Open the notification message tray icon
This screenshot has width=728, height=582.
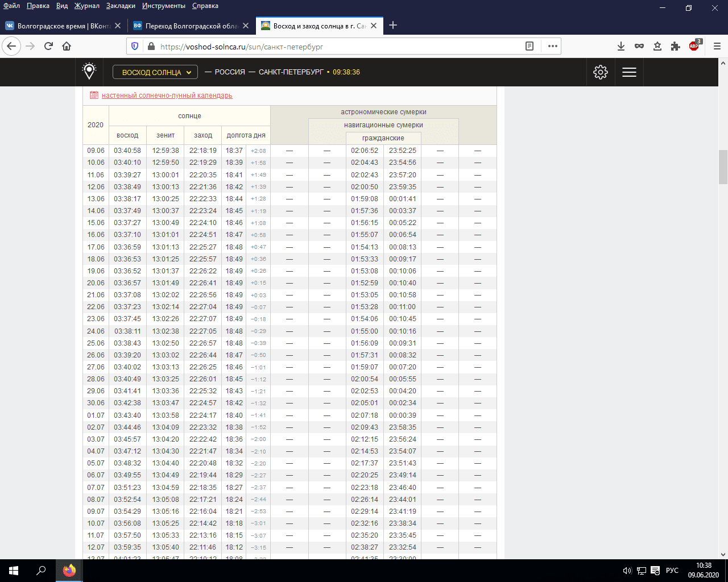coord(655,571)
